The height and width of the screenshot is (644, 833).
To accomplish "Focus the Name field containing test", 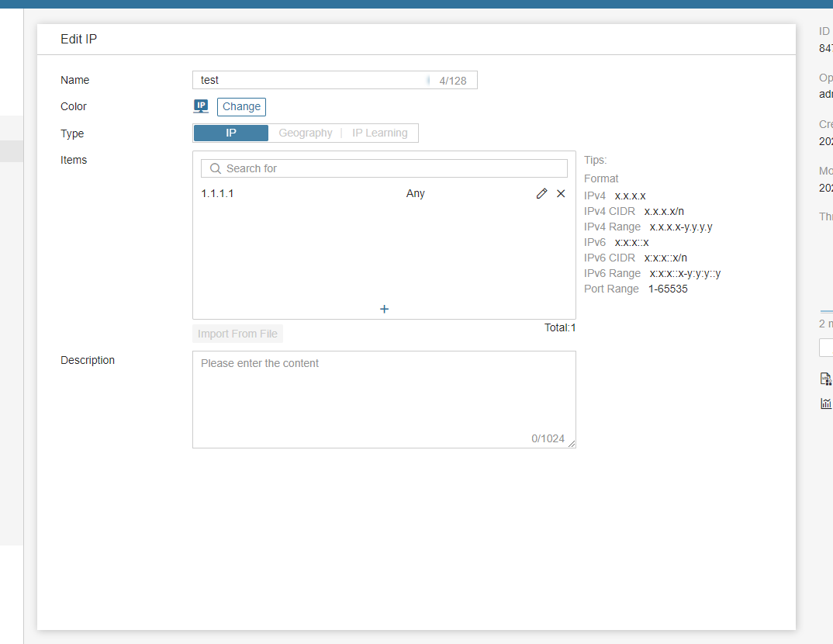I will click(x=310, y=80).
